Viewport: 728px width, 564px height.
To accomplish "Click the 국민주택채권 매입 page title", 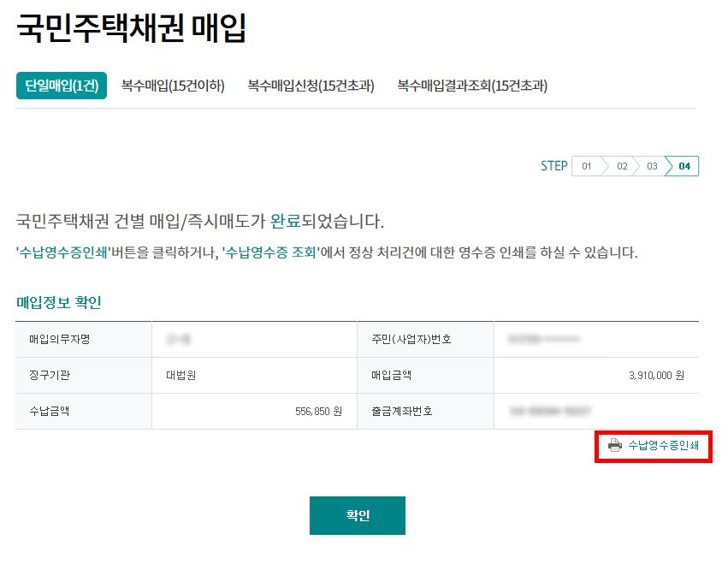I will click(x=132, y=28).
